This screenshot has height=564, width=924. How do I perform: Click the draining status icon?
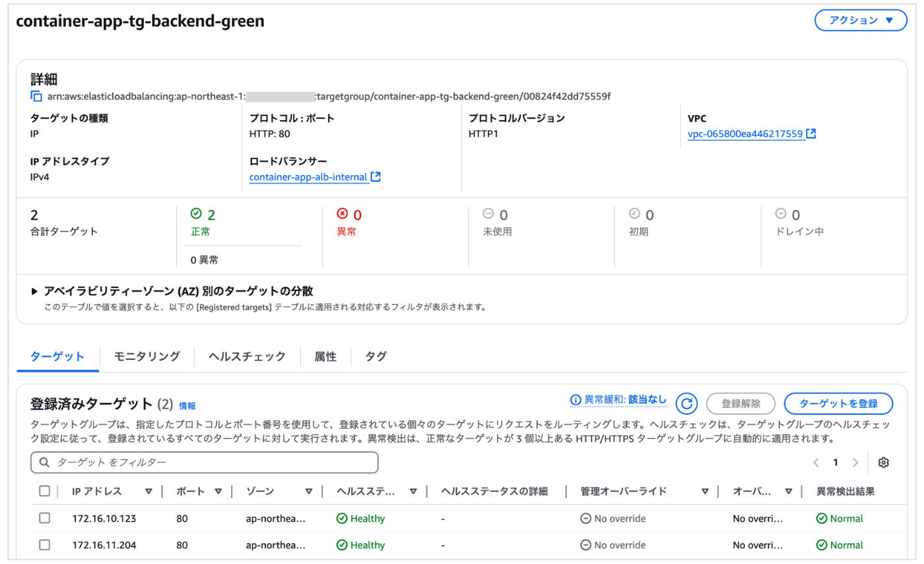pos(781,213)
